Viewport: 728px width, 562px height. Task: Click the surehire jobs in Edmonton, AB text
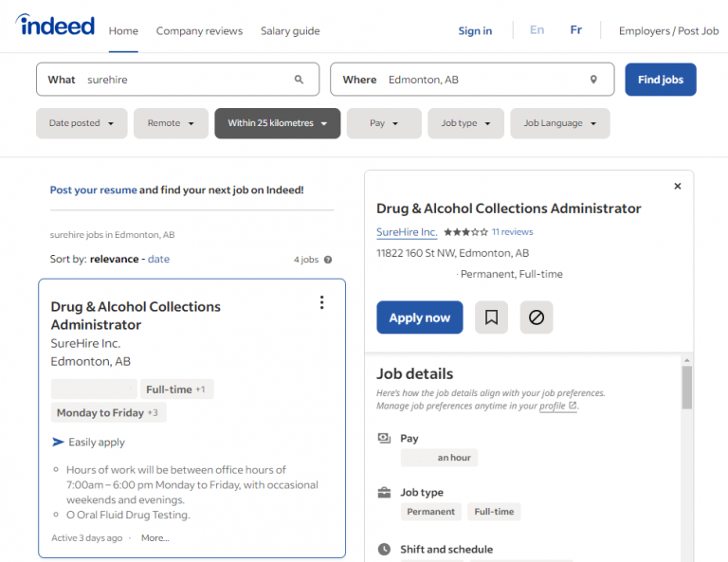tap(113, 235)
